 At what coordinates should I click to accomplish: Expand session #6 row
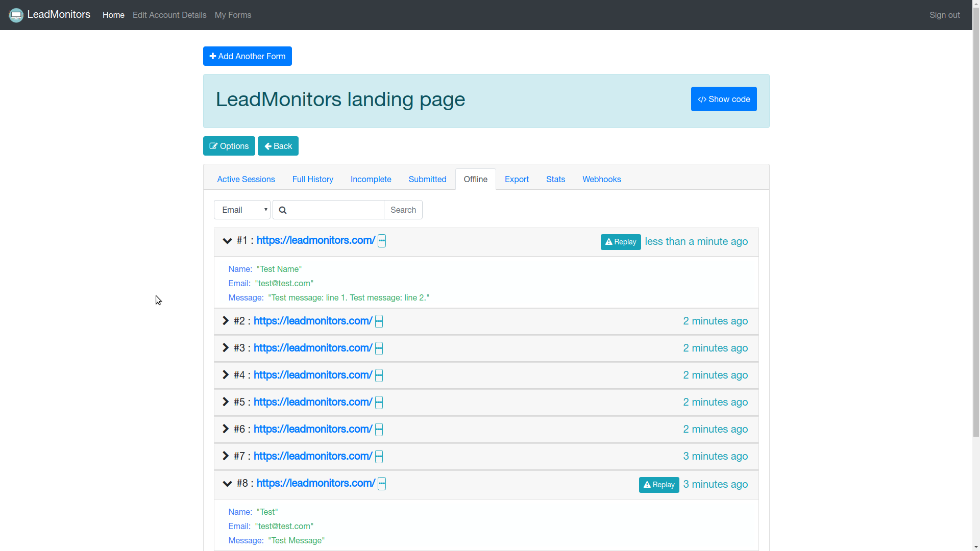[x=226, y=429]
